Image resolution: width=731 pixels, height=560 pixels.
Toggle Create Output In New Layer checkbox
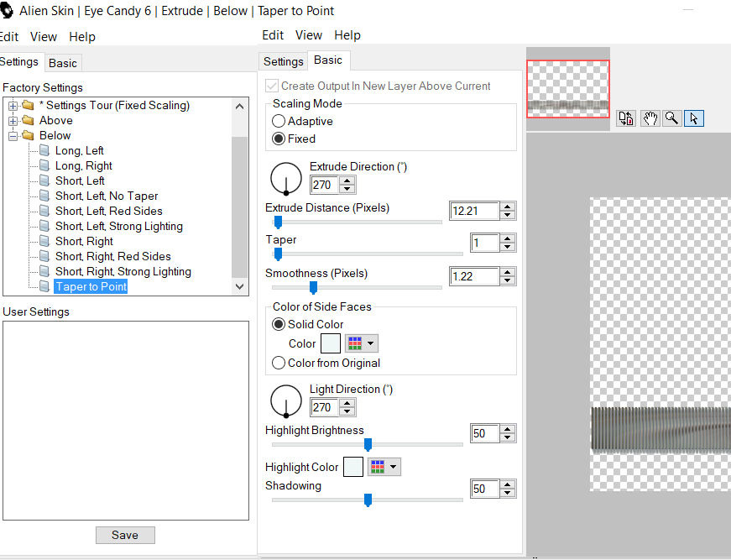pos(271,86)
